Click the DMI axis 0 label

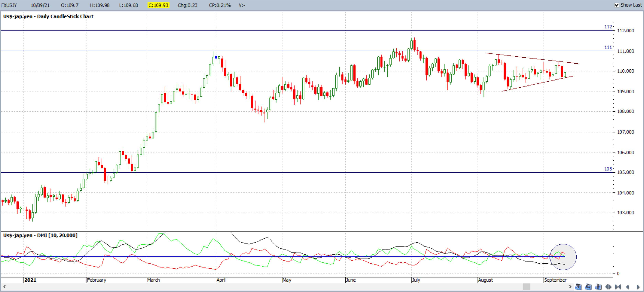[618, 273]
